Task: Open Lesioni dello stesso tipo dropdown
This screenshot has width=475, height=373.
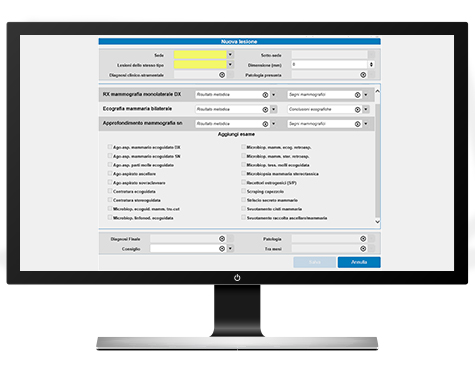Action: [x=230, y=65]
